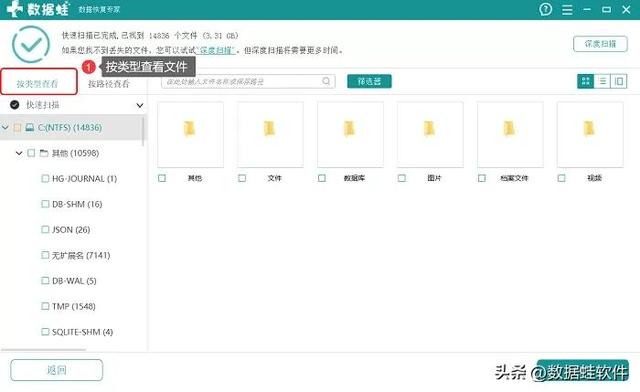Select checkbox for 数据库 folder
640x392 pixels.
pos(322,178)
